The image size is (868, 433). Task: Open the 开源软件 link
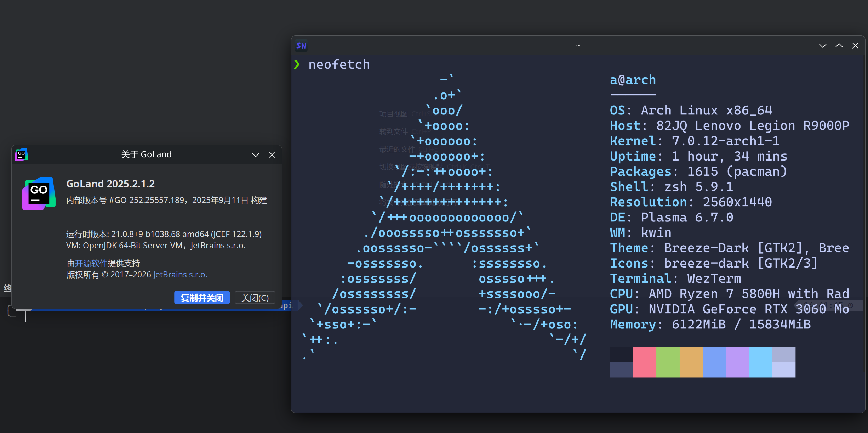click(91, 263)
